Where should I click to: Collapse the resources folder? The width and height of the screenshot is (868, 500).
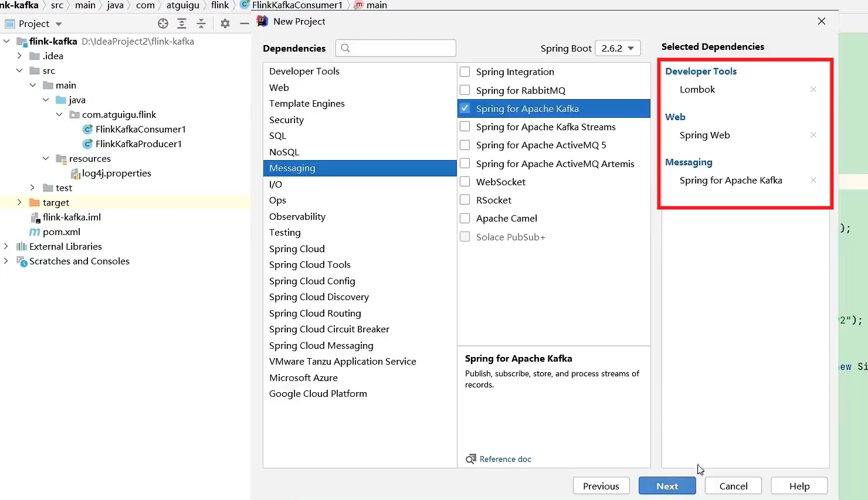coord(46,158)
